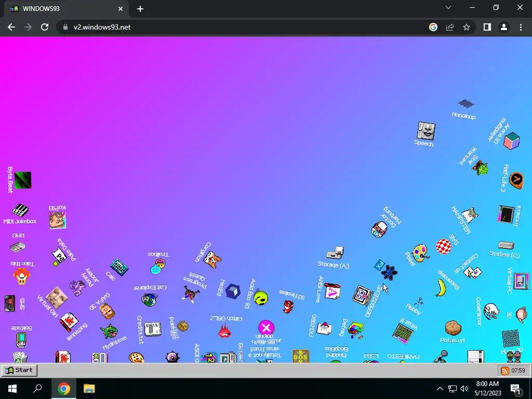This screenshot has height=399, width=532.
Task: Launch MIDI Jukebox piano icon
Action: click(x=20, y=210)
